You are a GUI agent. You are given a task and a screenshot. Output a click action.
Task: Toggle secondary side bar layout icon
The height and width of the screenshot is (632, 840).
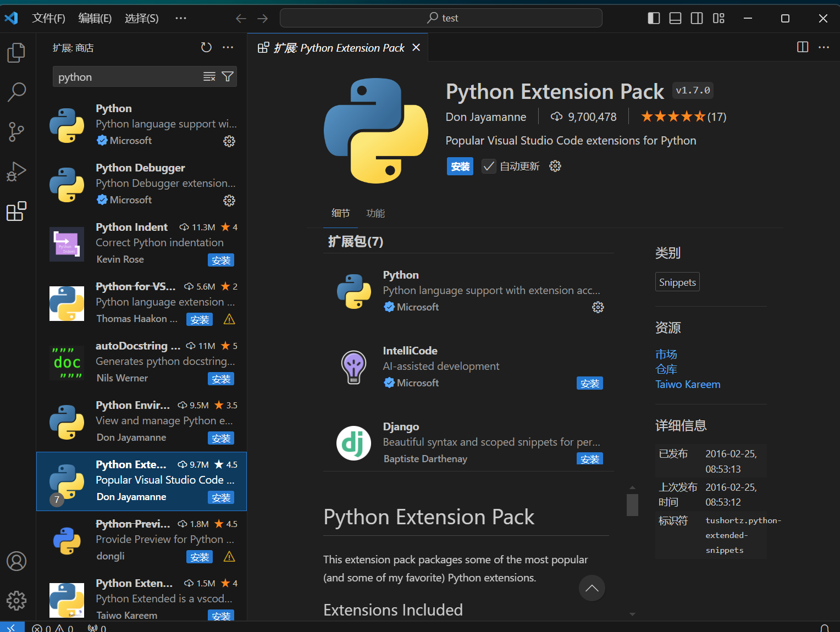point(697,18)
